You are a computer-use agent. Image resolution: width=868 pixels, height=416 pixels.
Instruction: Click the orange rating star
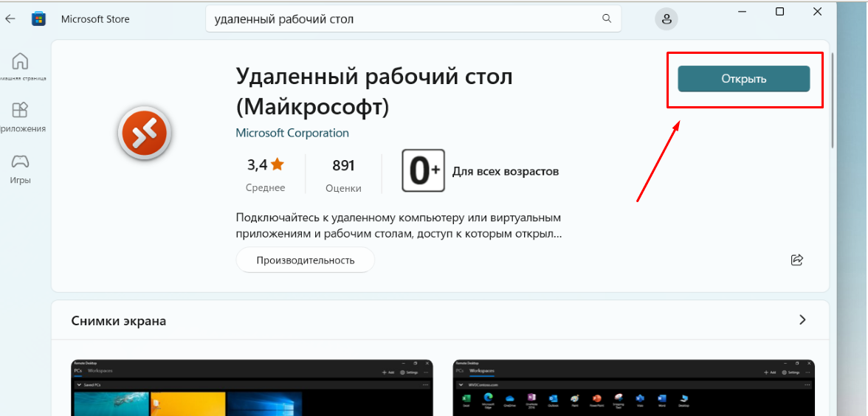pyautogui.click(x=278, y=164)
